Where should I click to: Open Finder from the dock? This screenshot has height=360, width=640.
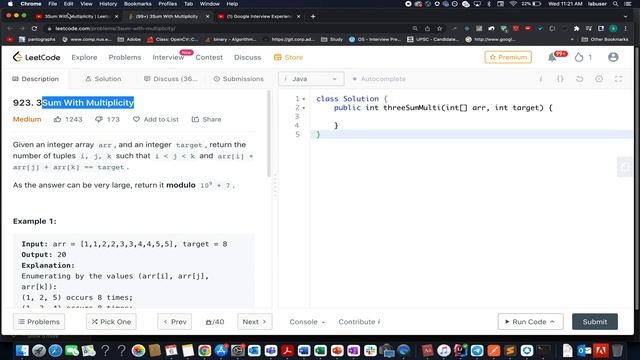coord(22,350)
